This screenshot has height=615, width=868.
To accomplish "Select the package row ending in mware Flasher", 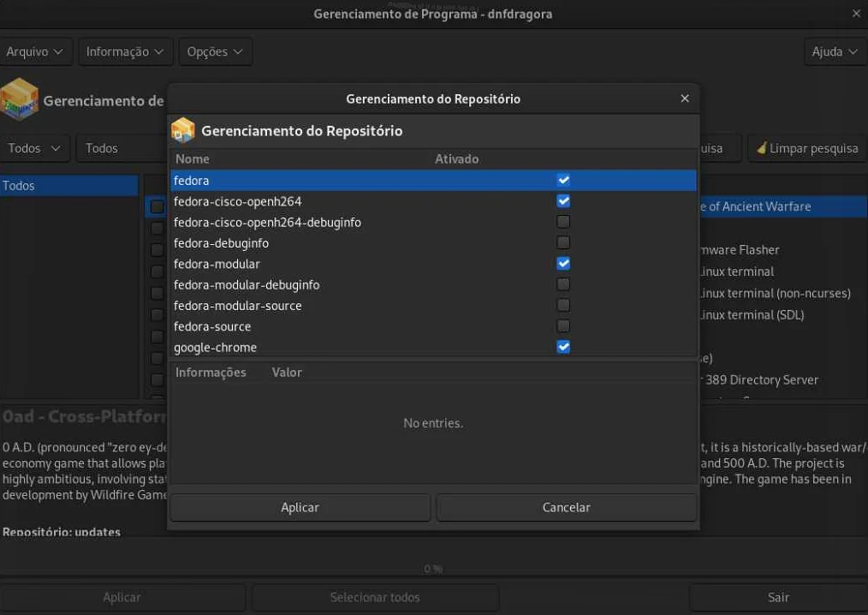I will (x=740, y=250).
